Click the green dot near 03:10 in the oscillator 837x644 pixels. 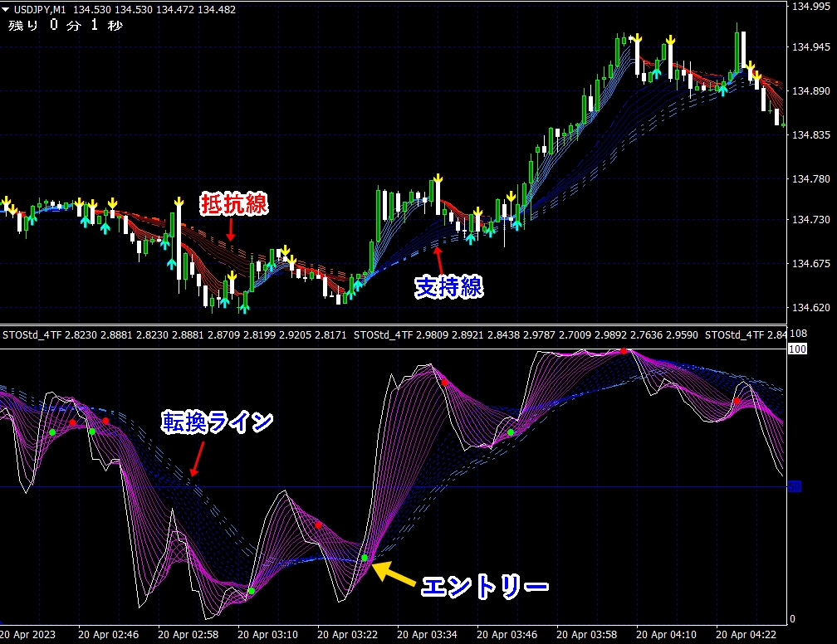[252, 591]
